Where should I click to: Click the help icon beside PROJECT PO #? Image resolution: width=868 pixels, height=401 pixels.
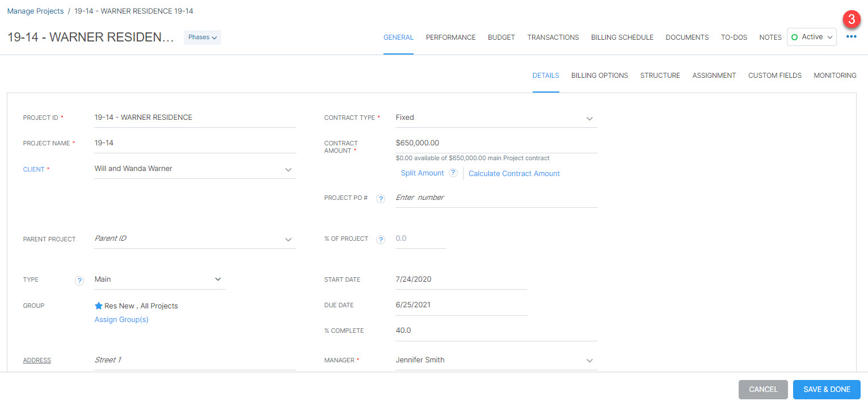pos(380,198)
